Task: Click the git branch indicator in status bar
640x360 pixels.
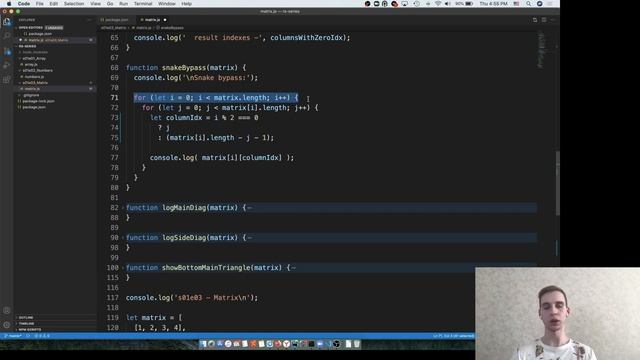Action: click(x=13, y=336)
